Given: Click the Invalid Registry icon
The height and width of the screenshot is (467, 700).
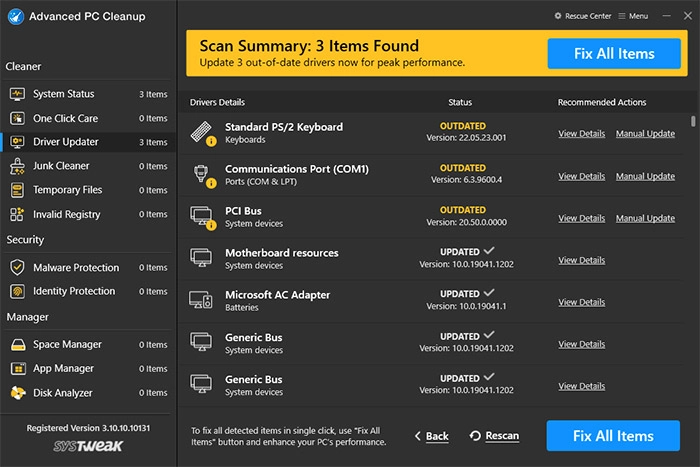Looking at the screenshot, I should 17,214.
